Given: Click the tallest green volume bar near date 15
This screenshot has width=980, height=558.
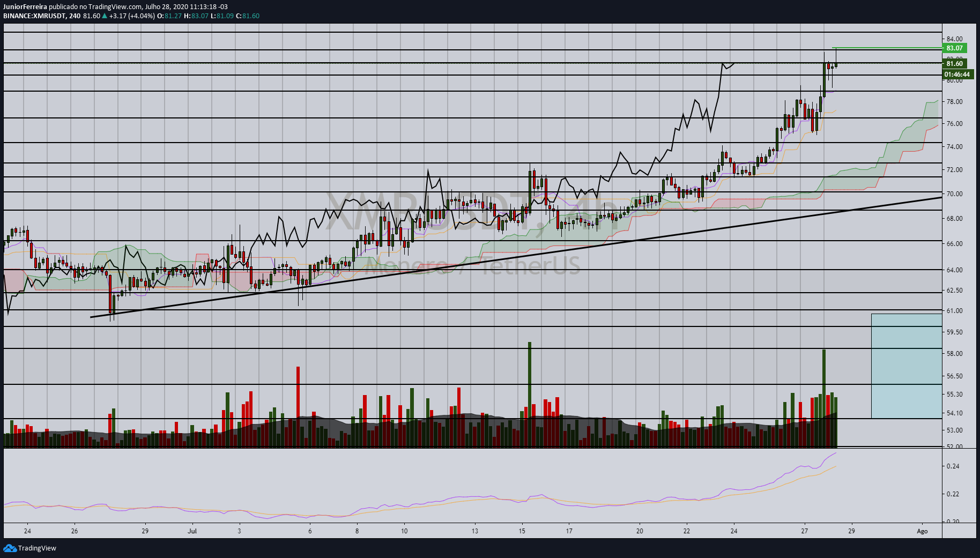Looking at the screenshot, I should [530, 395].
